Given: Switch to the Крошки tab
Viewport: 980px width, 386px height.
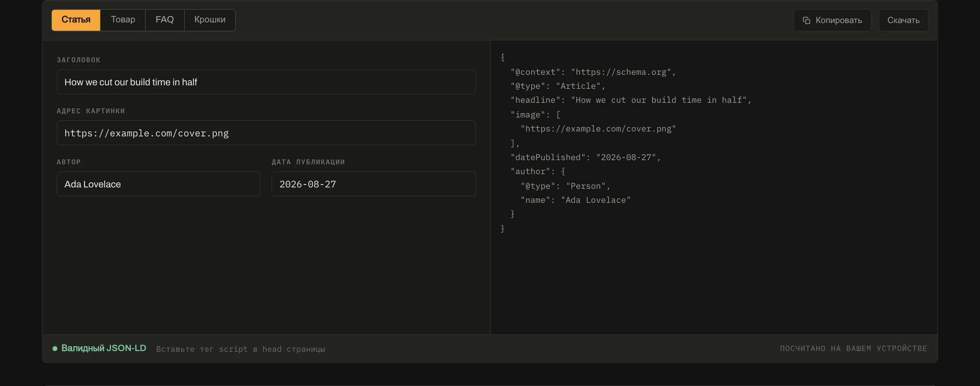Looking at the screenshot, I should pyautogui.click(x=210, y=20).
